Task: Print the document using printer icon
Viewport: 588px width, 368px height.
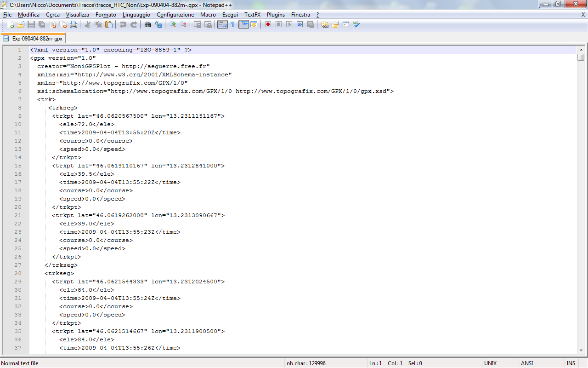Action: point(73,24)
